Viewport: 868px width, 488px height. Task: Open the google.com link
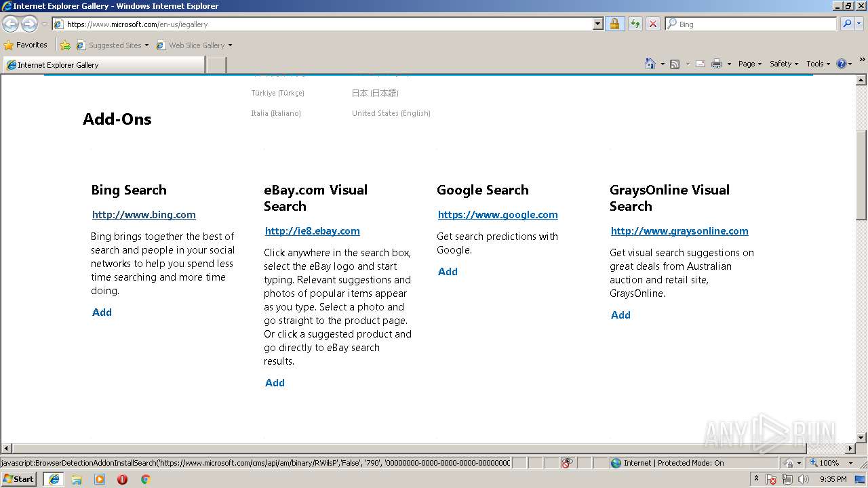click(x=498, y=215)
